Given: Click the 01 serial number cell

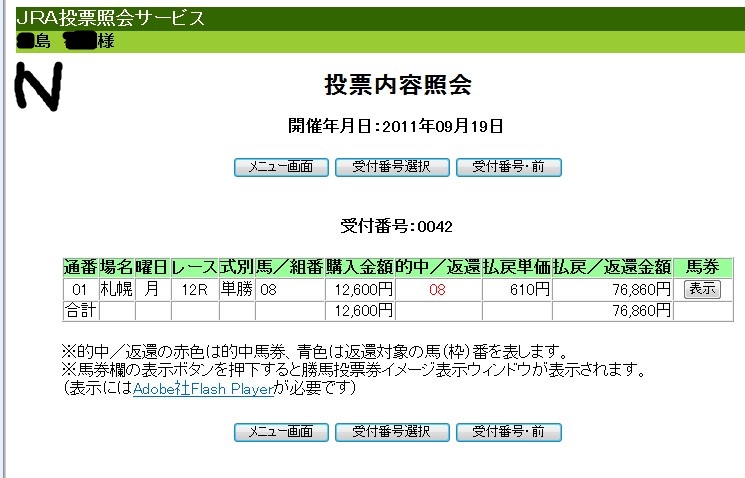Looking at the screenshot, I should click(80, 289).
